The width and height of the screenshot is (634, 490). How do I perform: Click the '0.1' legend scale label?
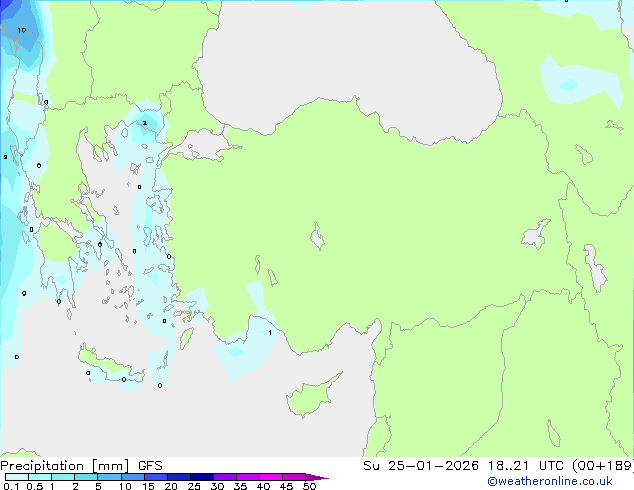click(11, 486)
